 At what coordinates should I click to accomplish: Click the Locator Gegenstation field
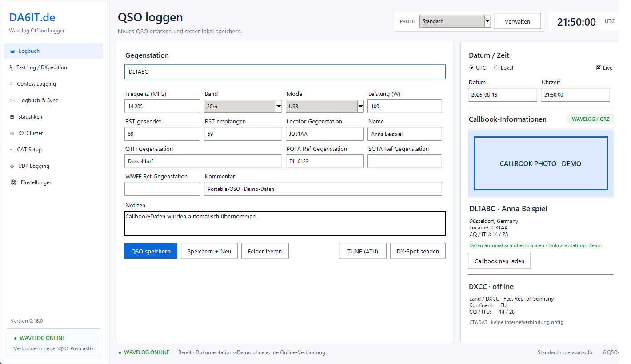pyautogui.click(x=325, y=134)
